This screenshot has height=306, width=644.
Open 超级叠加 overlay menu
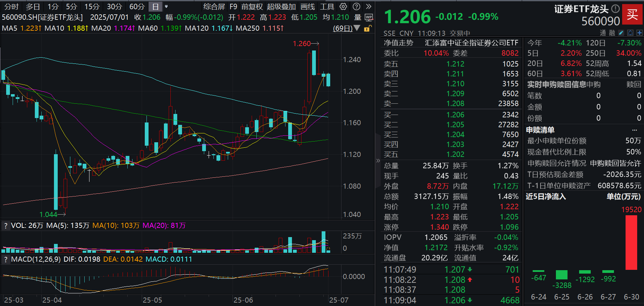tap(281, 6)
